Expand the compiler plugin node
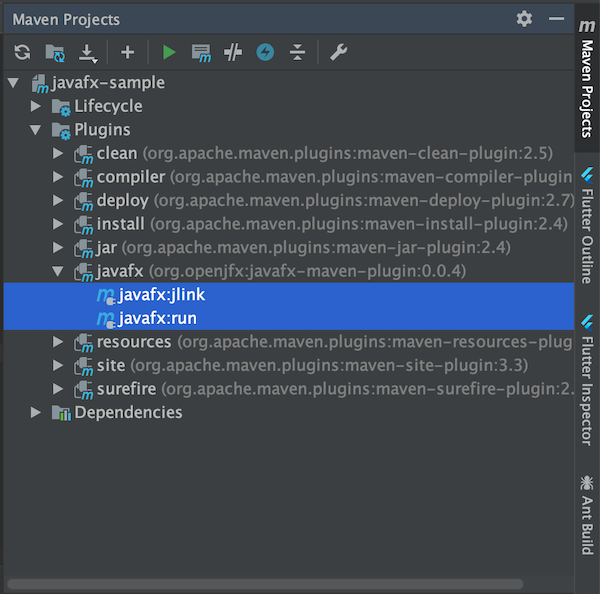Viewport: 600px width, 594px height. (58, 177)
